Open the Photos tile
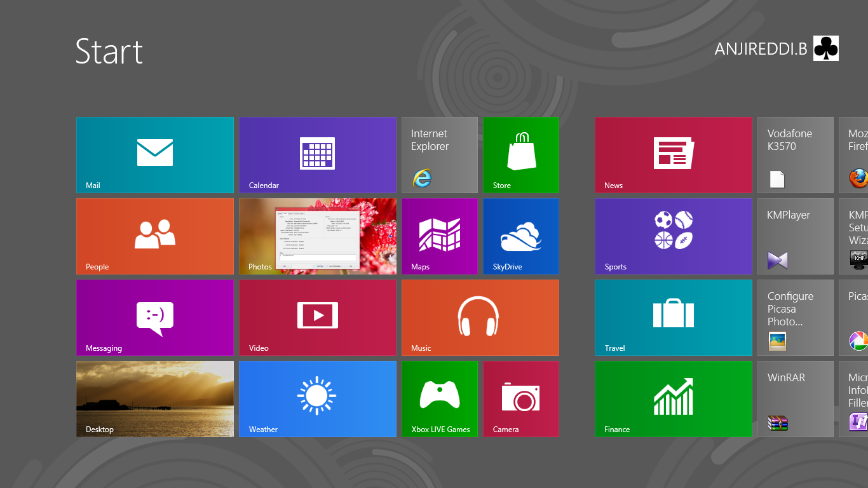 tap(318, 236)
